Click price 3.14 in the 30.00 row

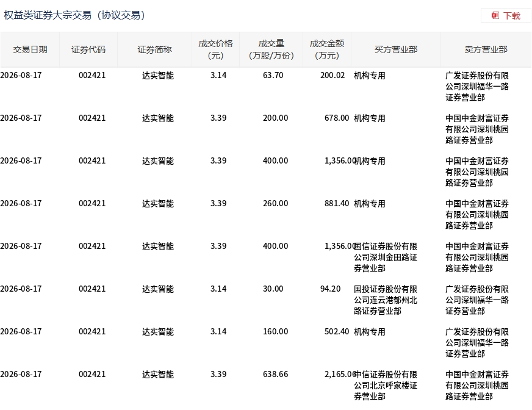pos(218,289)
